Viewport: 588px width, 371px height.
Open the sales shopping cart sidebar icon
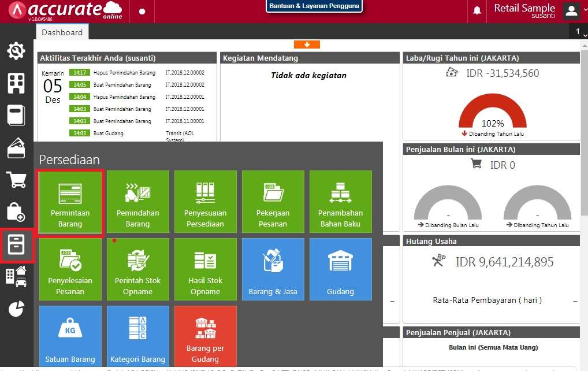pyautogui.click(x=16, y=179)
